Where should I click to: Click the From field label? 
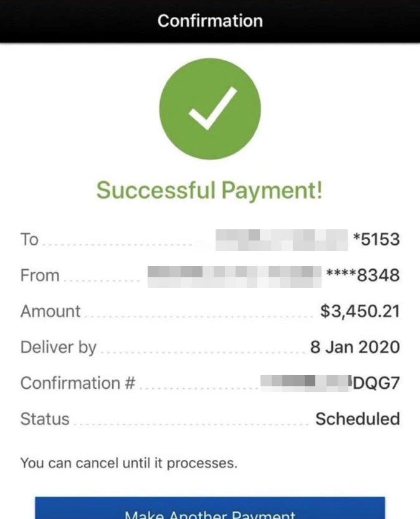pos(40,275)
